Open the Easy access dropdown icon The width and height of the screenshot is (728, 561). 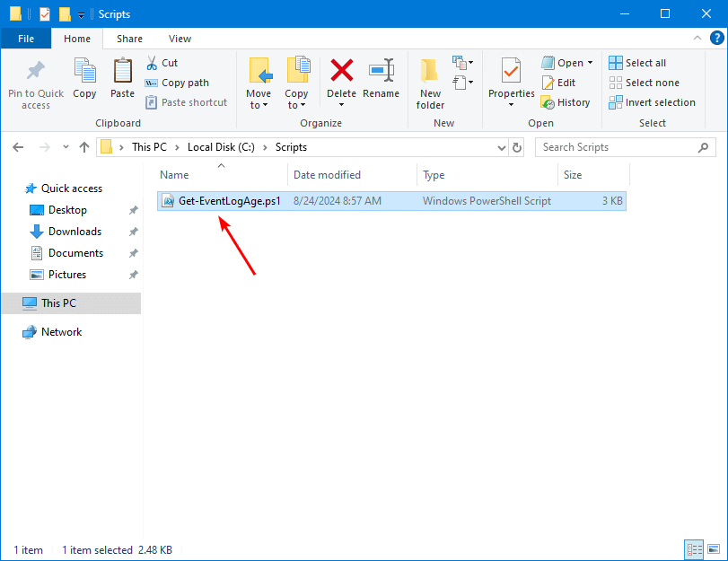(x=463, y=83)
